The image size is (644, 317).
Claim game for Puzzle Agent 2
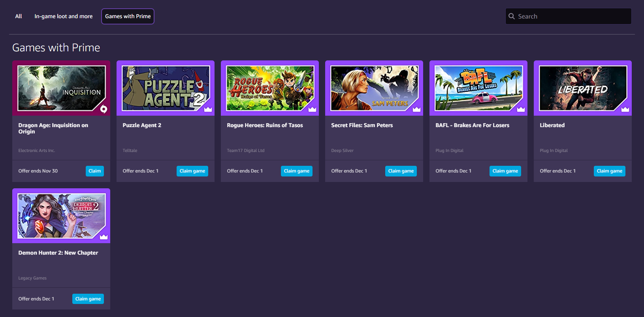(192, 171)
